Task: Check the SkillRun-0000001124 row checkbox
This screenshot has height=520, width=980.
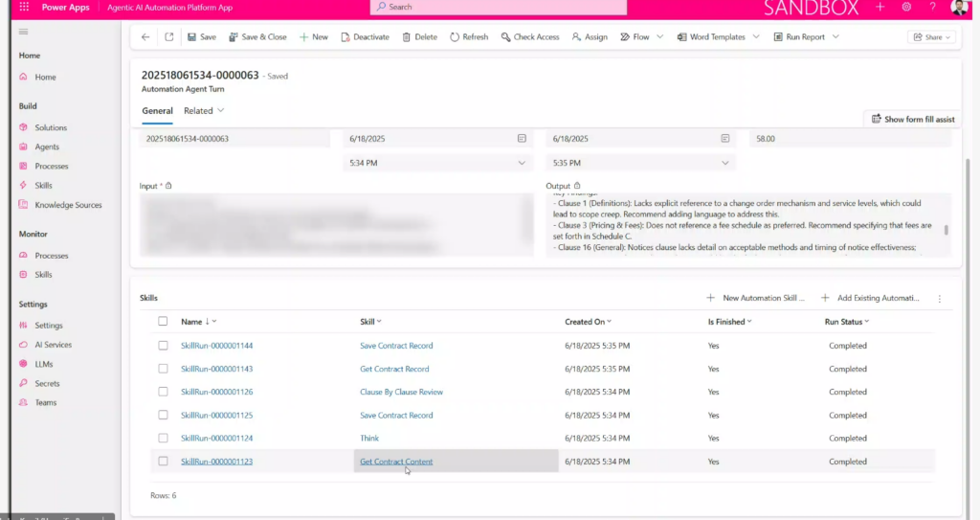Action: point(163,438)
